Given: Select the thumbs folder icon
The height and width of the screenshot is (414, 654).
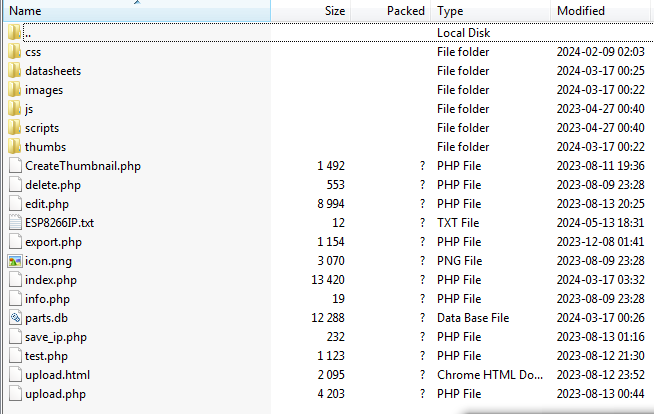Looking at the screenshot, I should pos(15,147).
